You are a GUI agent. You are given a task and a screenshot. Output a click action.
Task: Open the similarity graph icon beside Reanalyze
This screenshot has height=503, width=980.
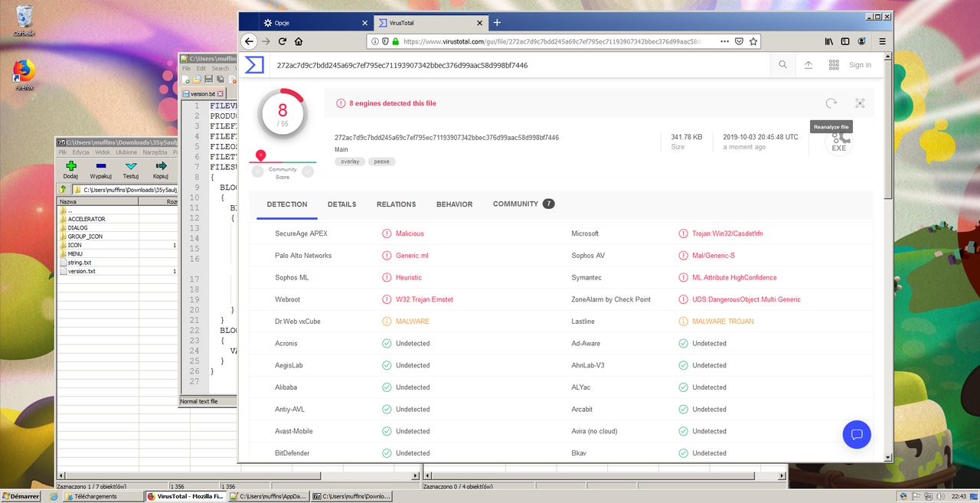pos(860,103)
